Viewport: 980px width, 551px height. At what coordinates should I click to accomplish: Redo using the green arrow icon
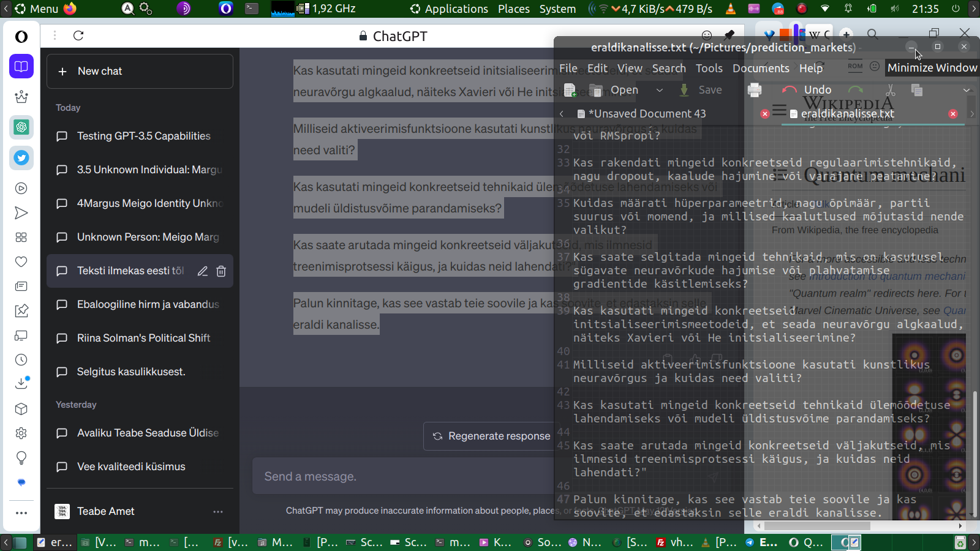[856, 90]
